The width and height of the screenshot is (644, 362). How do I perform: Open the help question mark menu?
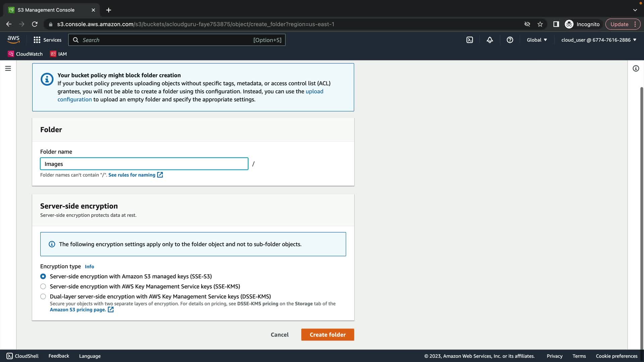[x=510, y=40]
